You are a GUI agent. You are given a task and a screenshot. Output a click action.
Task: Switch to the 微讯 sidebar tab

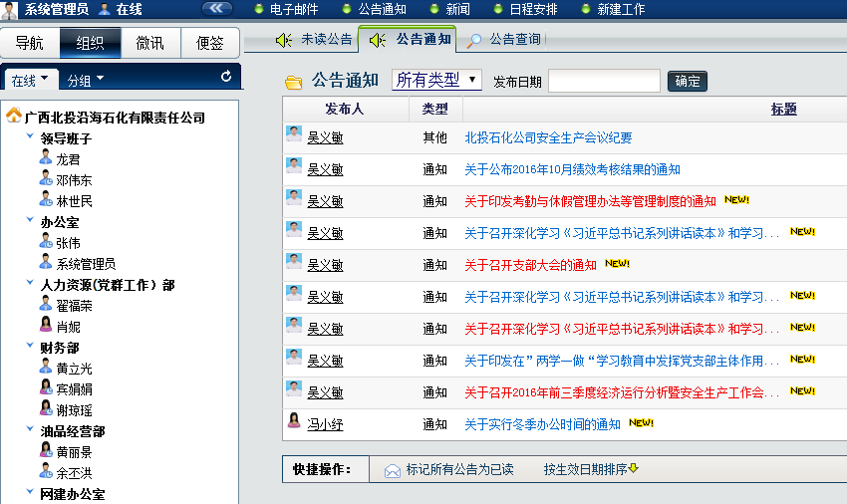click(149, 43)
